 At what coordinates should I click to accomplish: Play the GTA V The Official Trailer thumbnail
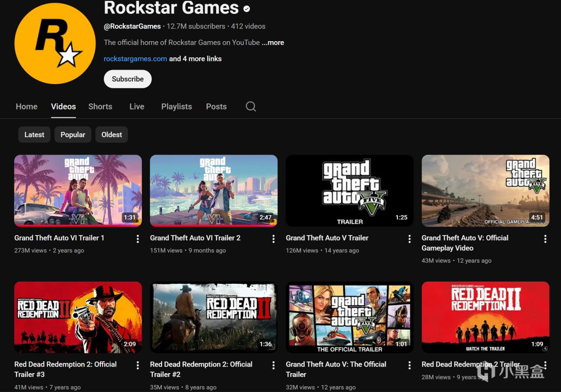coord(350,317)
